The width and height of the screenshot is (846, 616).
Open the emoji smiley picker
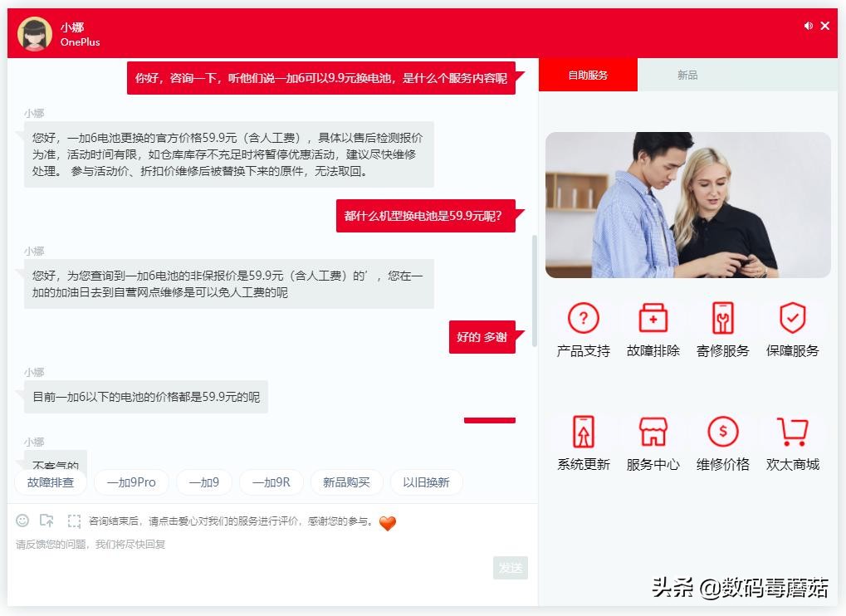pos(22,521)
